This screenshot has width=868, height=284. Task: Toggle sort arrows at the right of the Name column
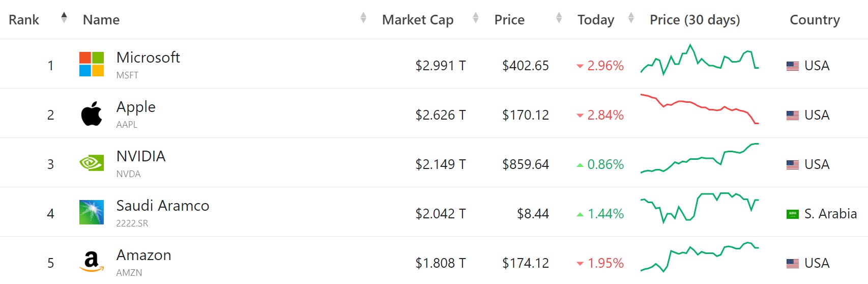pos(363,18)
